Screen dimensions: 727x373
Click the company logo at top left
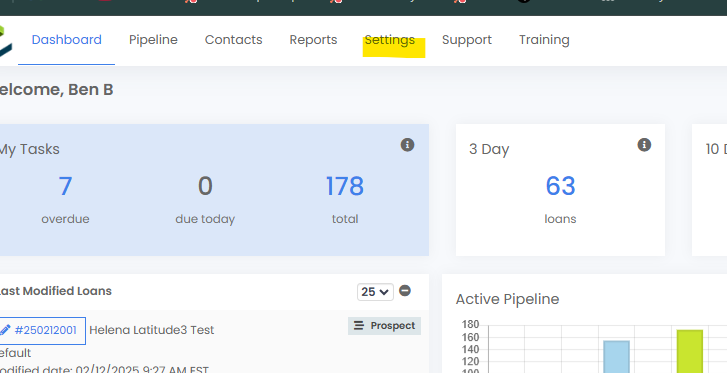click(5, 41)
